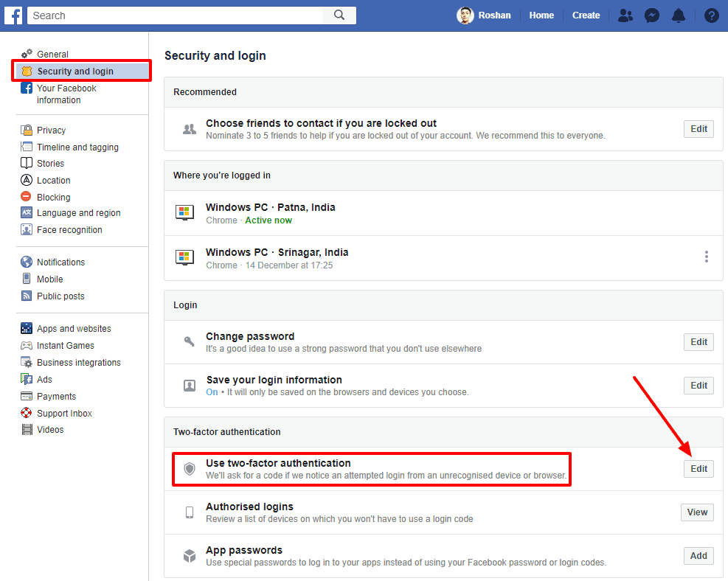728x581 pixels.
Task: Add a new App password
Action: [x=698, y=556]
